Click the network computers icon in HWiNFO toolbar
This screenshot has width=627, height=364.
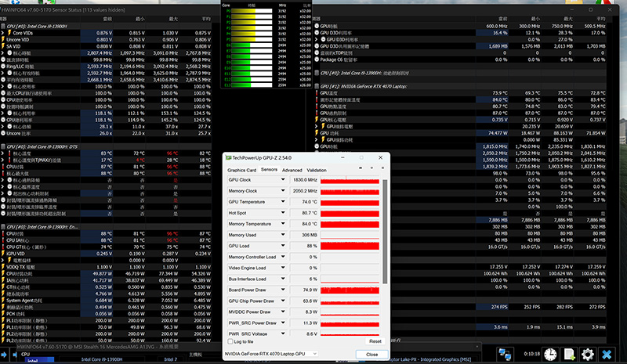pyautogui.click(x=505, y=354)
